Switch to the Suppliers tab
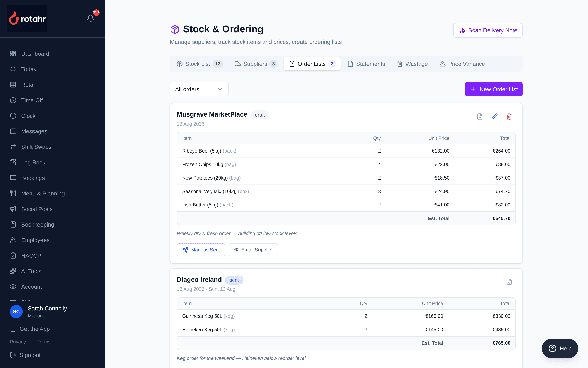Viewport: 588px width, 368px height. pos(256,64)
